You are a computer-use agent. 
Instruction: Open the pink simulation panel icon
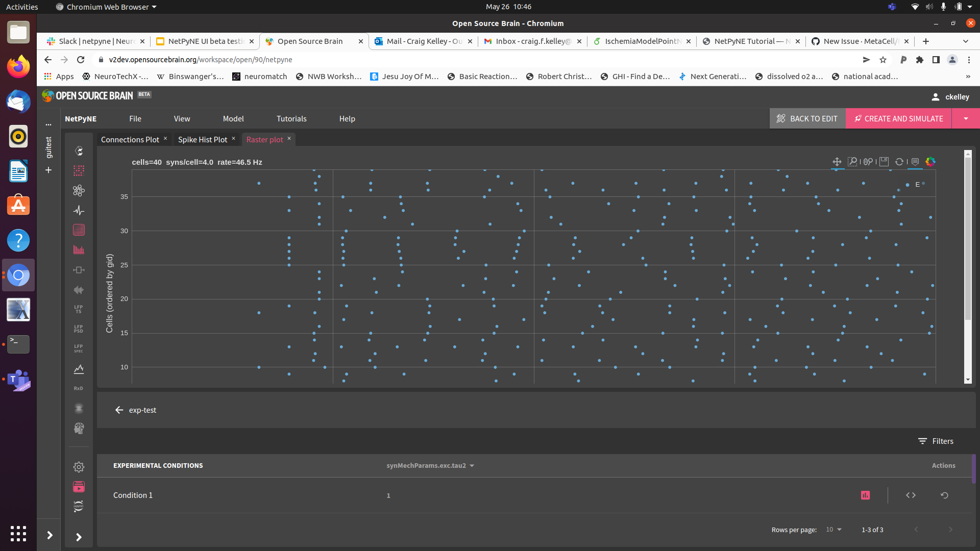[79, 487]
